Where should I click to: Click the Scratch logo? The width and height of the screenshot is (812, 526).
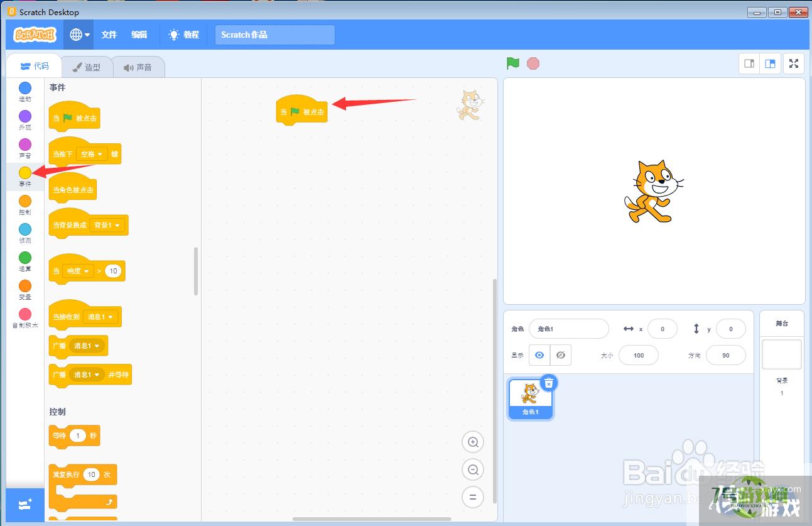(x=35, y=35)
